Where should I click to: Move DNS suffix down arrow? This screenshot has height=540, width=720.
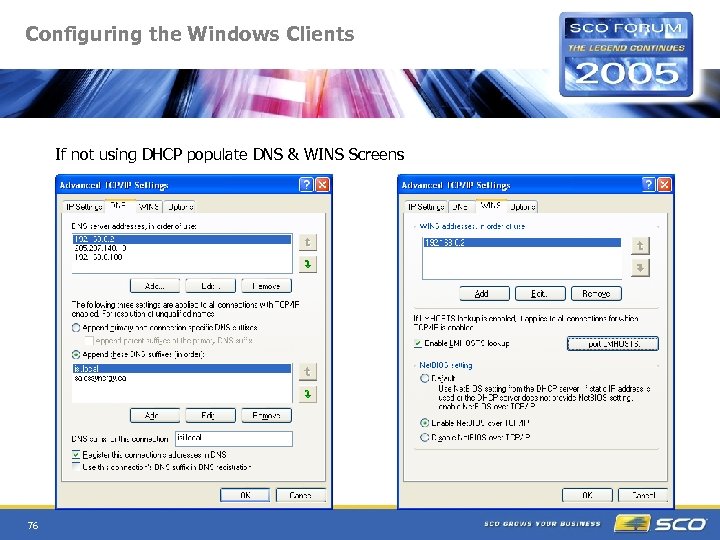308,394
